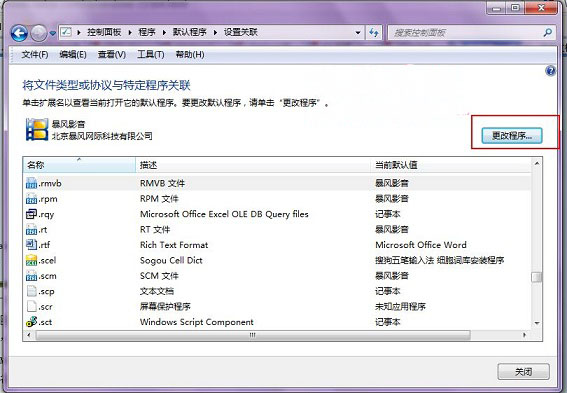Click the refresh button next to address bar
This screenshot has height=393, width=567.
[374, 33]
